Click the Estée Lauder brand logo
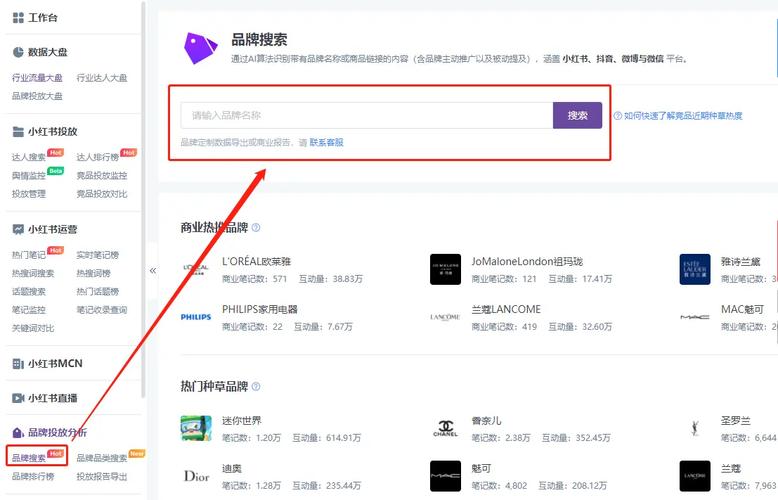This screenshot has height=500, width=778. 695,269
